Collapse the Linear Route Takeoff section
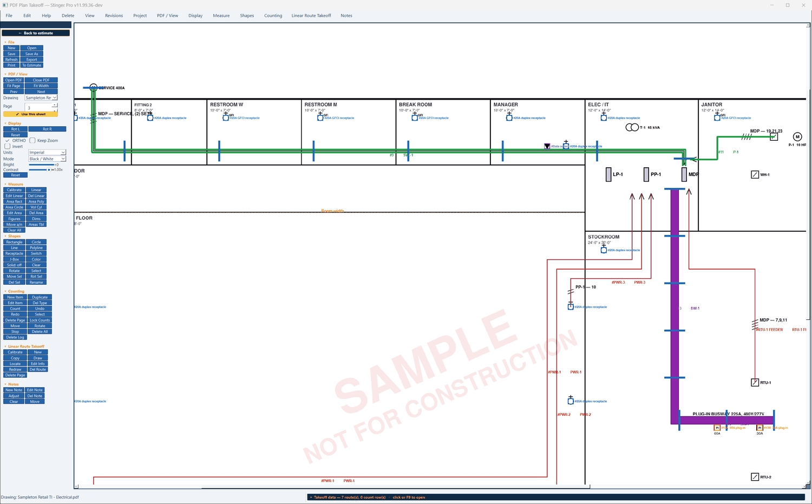The image size is (812, 504). (5, 346)
